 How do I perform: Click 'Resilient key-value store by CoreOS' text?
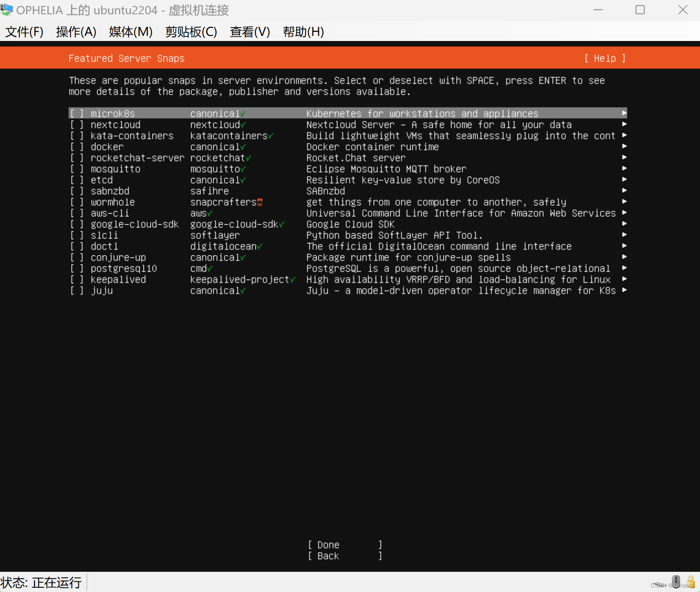[403, 180]
